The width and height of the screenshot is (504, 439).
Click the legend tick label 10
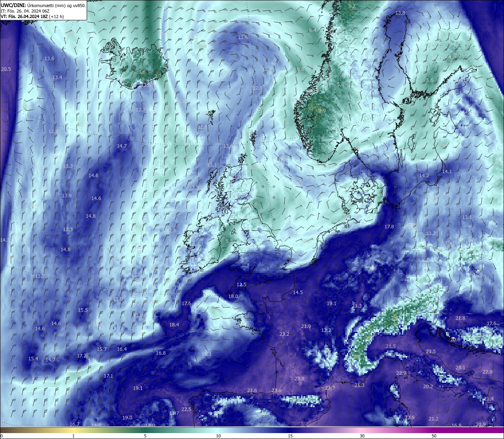click(218, 436)
